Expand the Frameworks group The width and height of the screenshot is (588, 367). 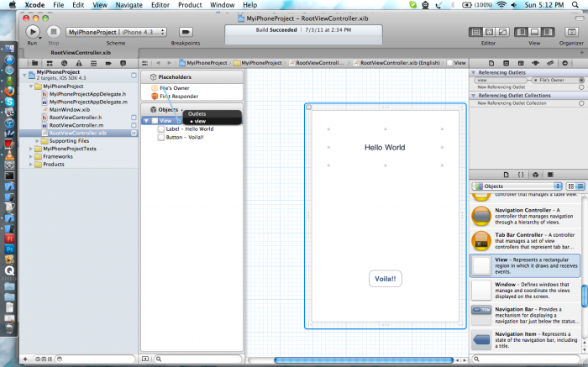pyautogui.click(x=31, y=157)
